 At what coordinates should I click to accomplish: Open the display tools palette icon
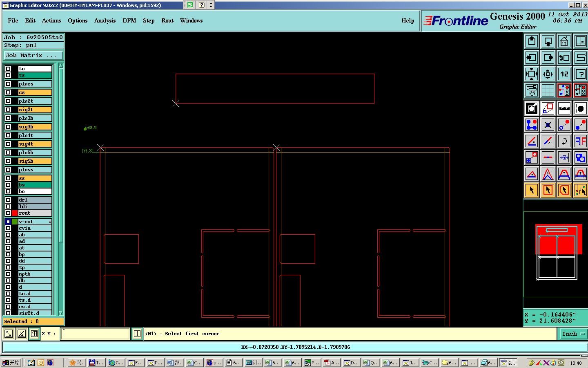(532, 90)
